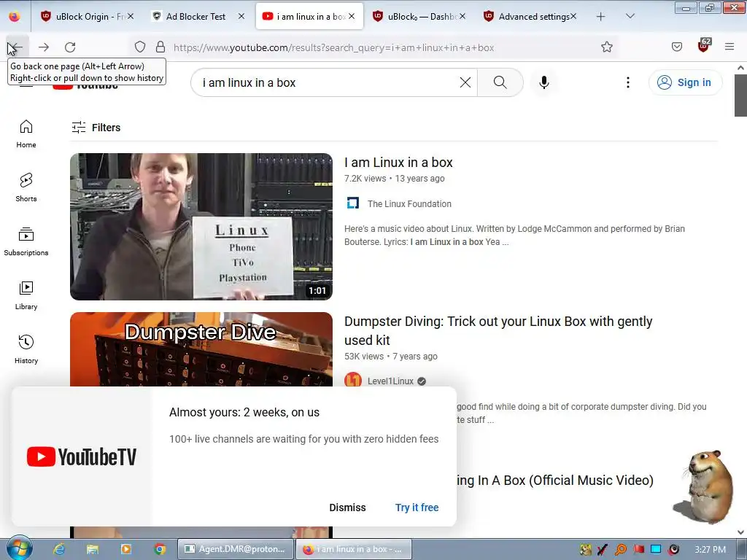Open Shorts in the sidebar

pyautogui.click(x=26, y=187)
